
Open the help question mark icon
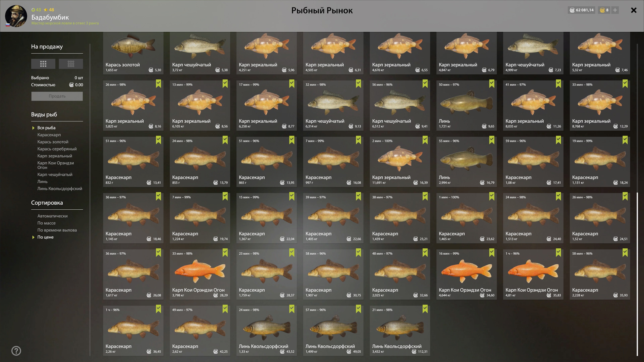(x=16, y=351)
